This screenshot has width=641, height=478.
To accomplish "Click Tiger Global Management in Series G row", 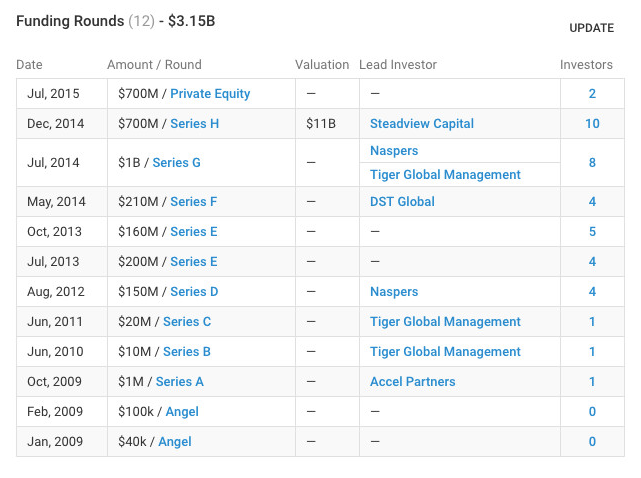I will pos(445,175).
